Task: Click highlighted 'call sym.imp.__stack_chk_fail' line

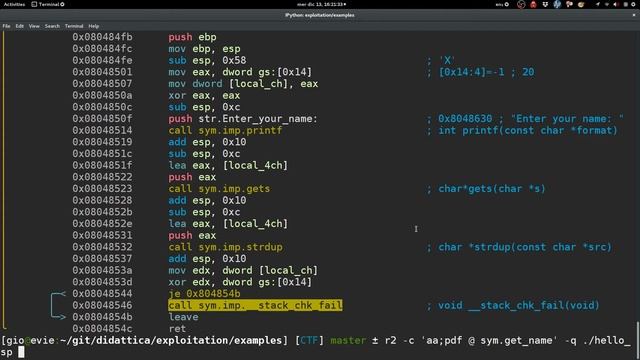Action: [x=255, y=305]
